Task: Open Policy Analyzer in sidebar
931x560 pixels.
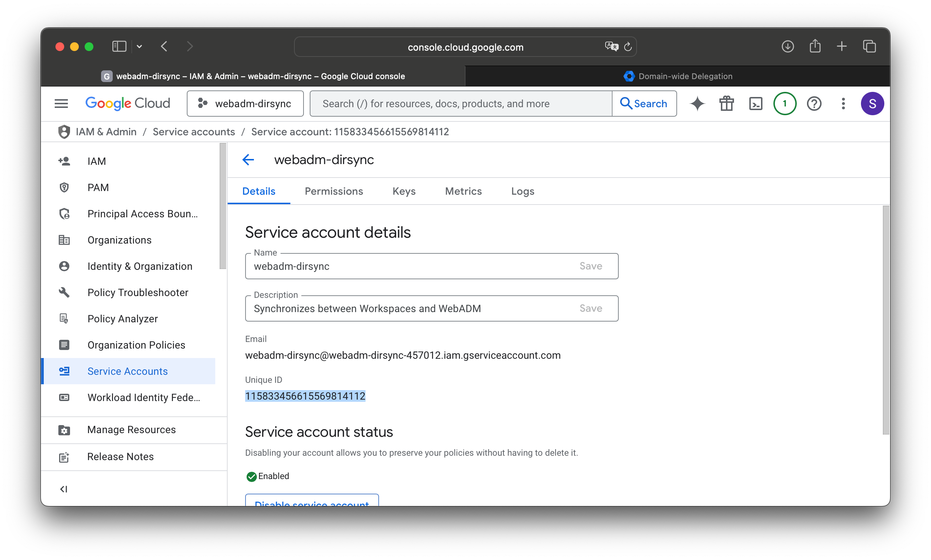Action: point(128,319)
